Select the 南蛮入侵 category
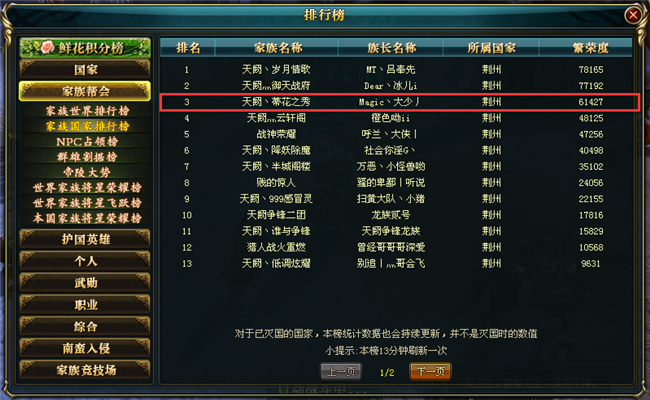This screenshot has height=400, width=650. click(x=85, y=348)
